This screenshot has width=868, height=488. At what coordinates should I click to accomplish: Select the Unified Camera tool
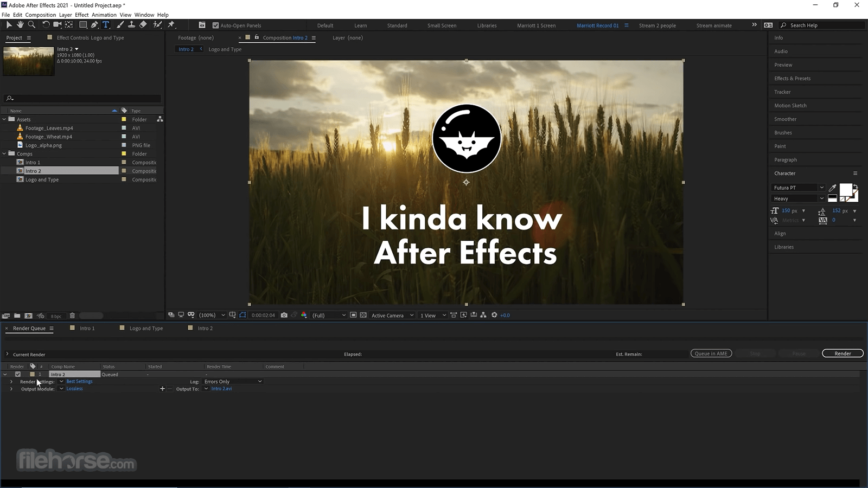coord(57,24)
